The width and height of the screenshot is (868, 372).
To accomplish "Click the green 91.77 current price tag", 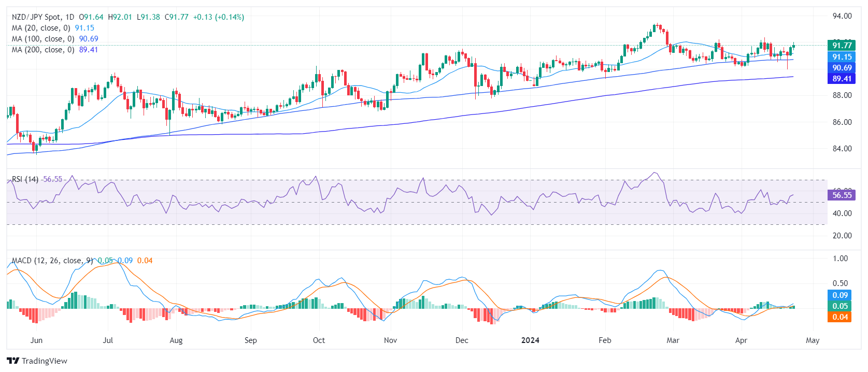I will click(842, 46).
